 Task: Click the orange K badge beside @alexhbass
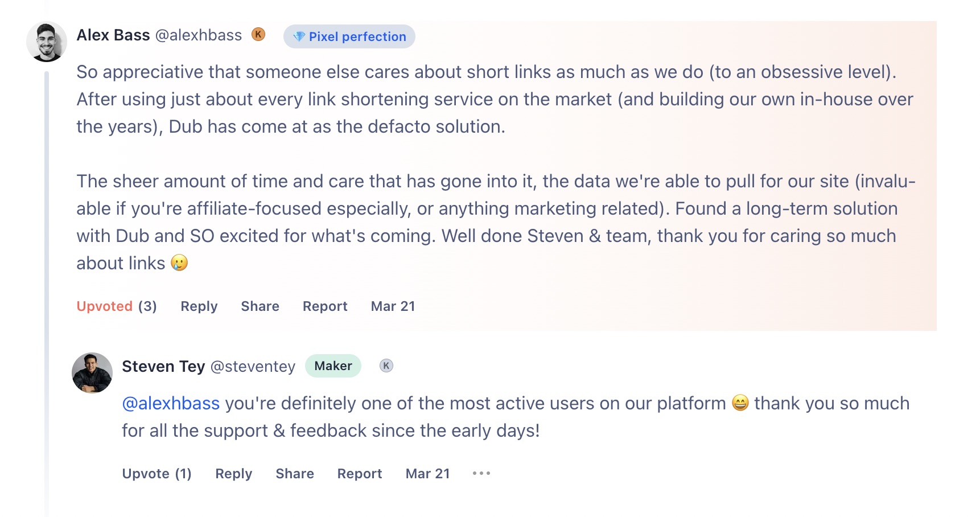tap(258, 34)
